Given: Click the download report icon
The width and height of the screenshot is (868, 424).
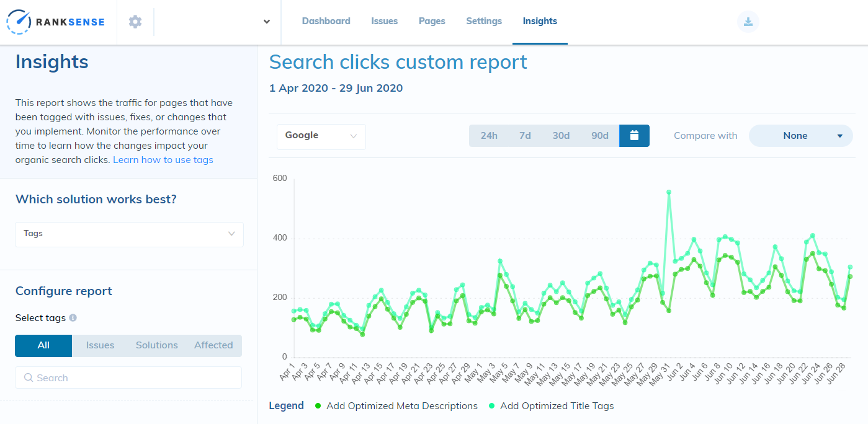Looking at the screenshot, I should tap(748, 21).
